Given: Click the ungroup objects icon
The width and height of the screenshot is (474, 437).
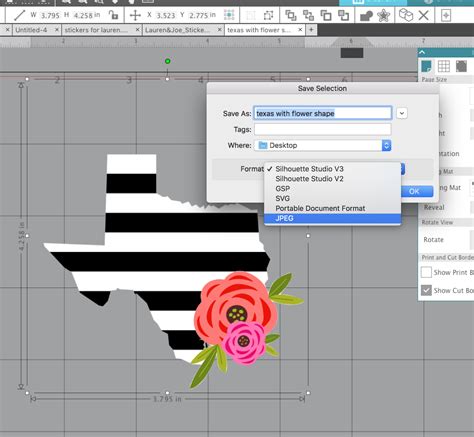Looking at the screenshot, I should [268, 15].
